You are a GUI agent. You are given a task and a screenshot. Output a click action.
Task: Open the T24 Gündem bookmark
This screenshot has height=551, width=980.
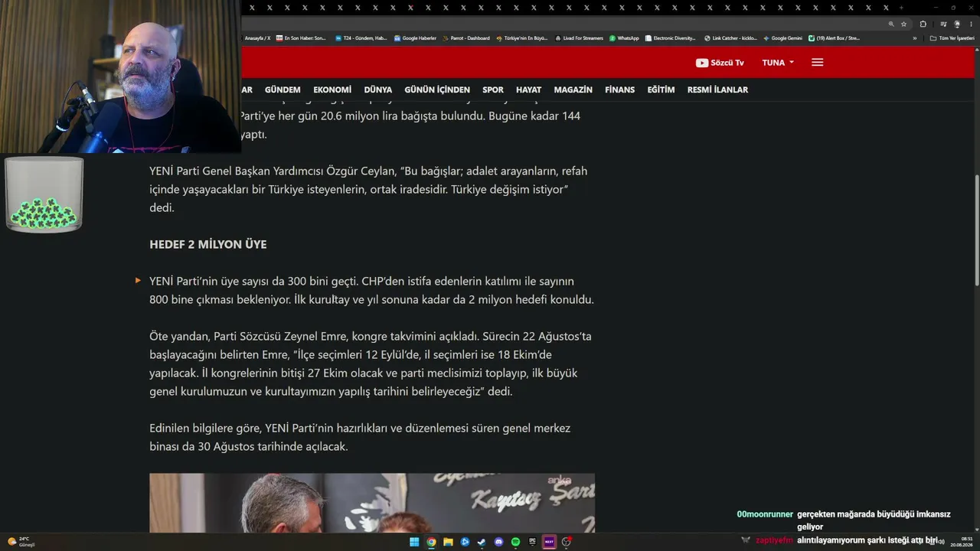[361, 38]
